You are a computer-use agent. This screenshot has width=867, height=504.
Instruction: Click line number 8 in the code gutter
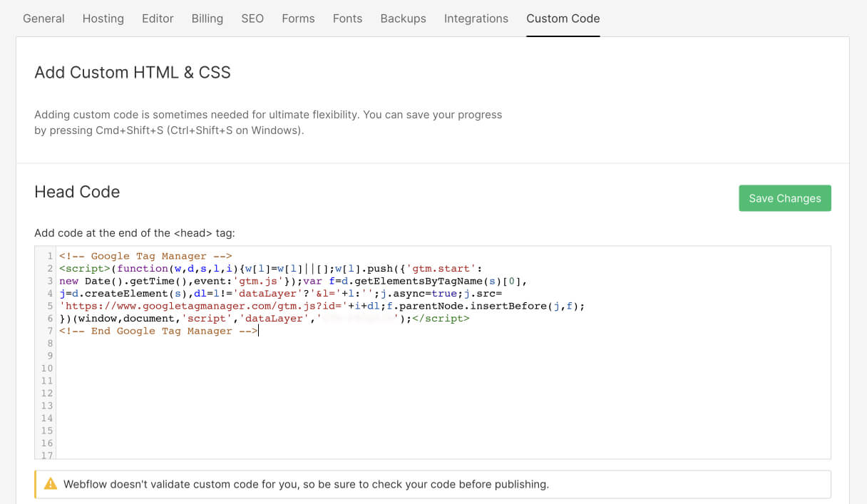50,343
